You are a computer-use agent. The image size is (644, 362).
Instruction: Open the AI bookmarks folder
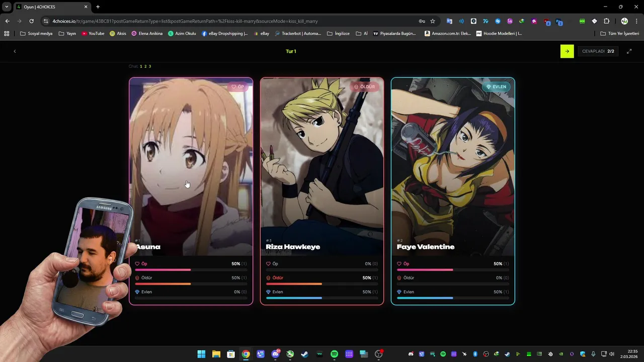pos(362,34)
